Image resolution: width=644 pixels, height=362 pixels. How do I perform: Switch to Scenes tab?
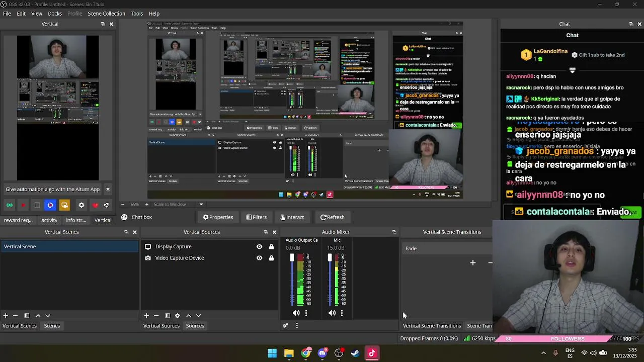coord(52,326)
